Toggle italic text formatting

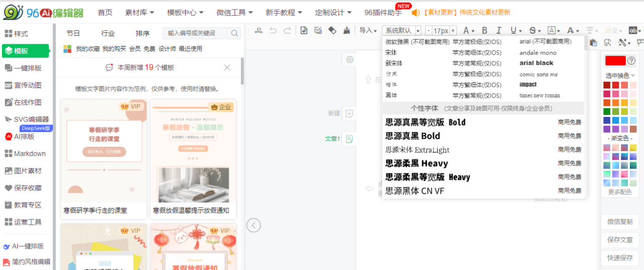point(499,30)
